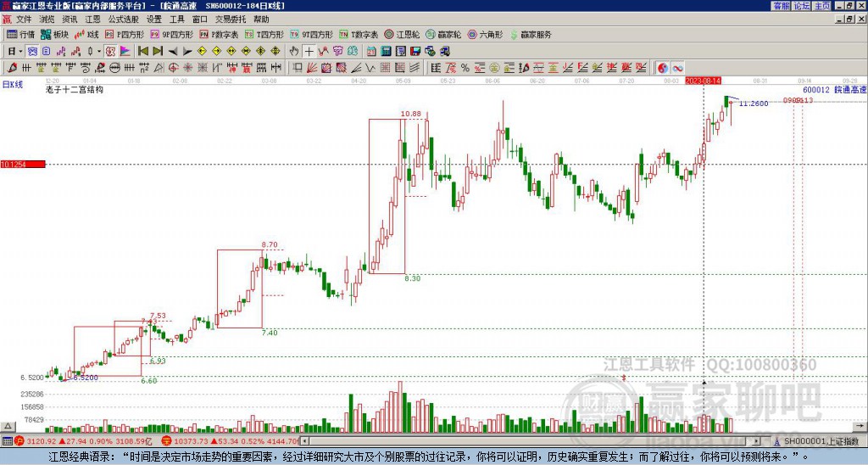Click the 10.88 peak price label
The width and height of the screenshot is (868, 465).
pos(411,114)
